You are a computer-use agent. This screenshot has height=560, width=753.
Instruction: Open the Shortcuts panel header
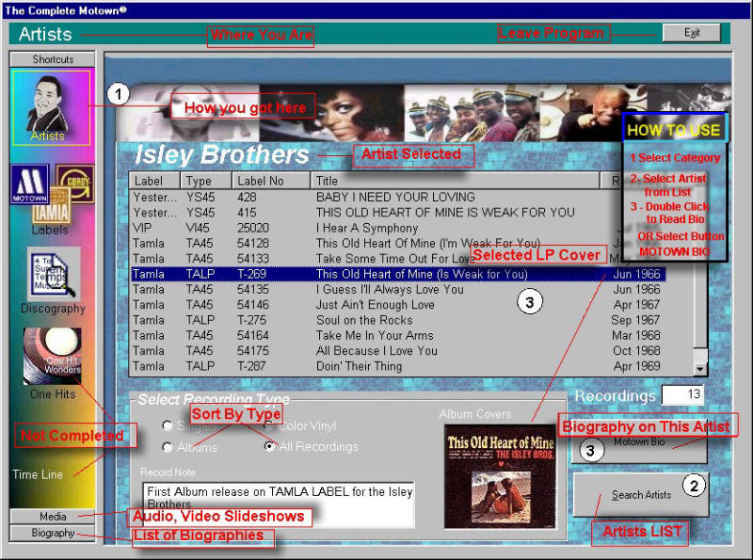[x=53, y=59]
